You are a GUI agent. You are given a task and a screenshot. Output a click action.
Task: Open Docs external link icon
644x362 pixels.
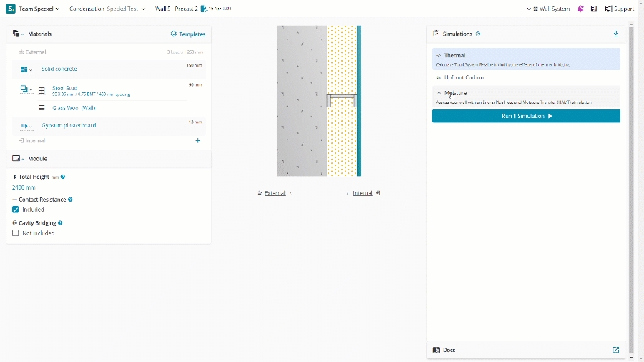point(615,350)
